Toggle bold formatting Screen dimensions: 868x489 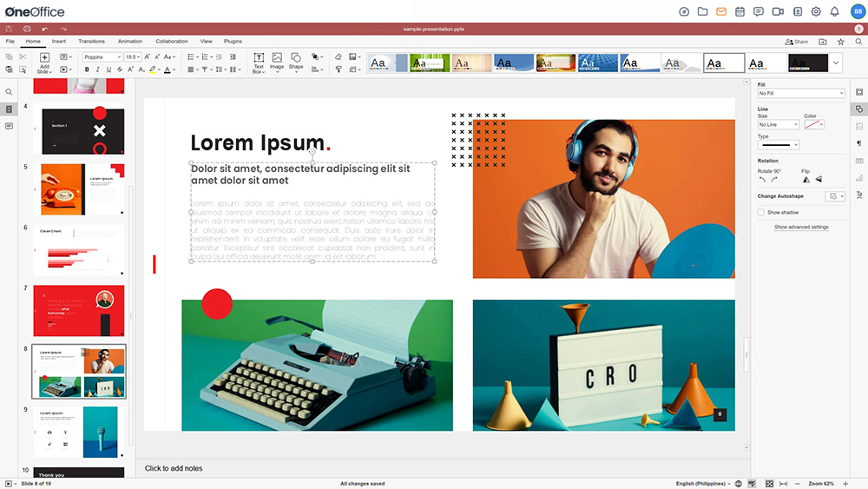[x=86, y=69]
